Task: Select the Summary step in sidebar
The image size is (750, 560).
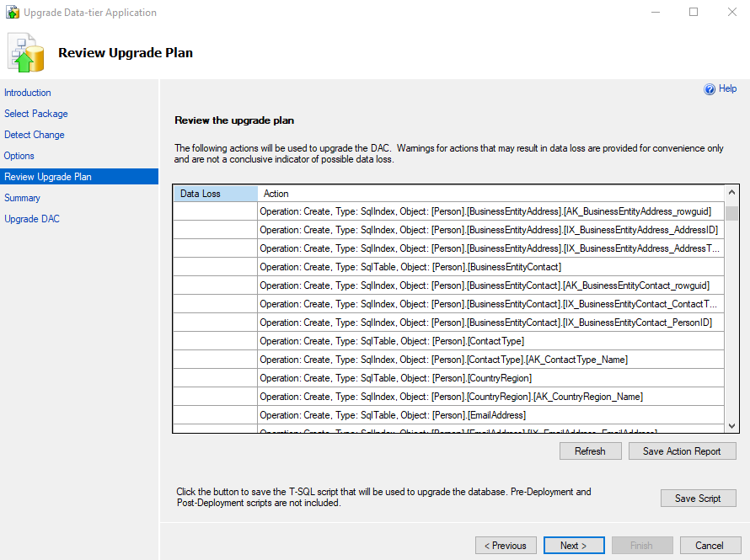Action: pyautogui.click(x=22, y=198)
